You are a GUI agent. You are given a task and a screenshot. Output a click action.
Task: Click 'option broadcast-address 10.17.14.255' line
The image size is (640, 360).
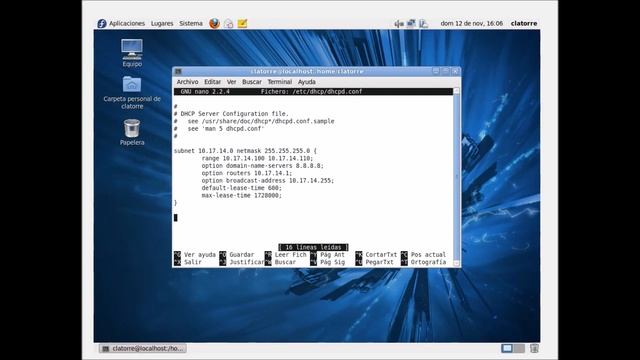coord(267,180)
